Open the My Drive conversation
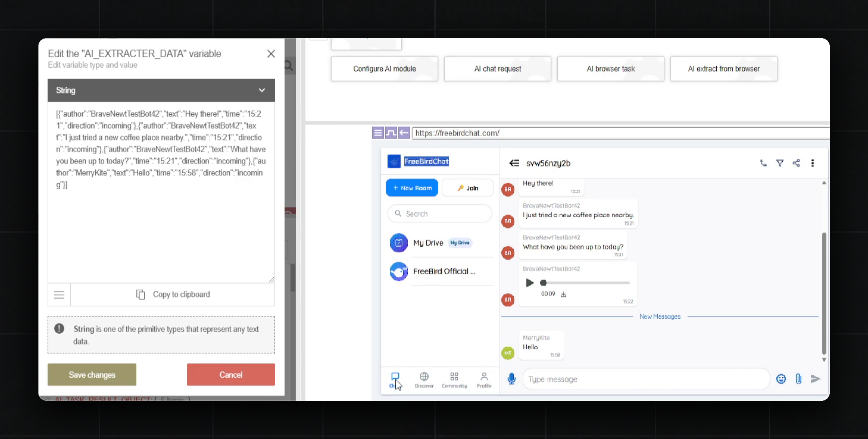Image resolution: width=868 pixels, height=439 pixels. click(x=441, y=243)
